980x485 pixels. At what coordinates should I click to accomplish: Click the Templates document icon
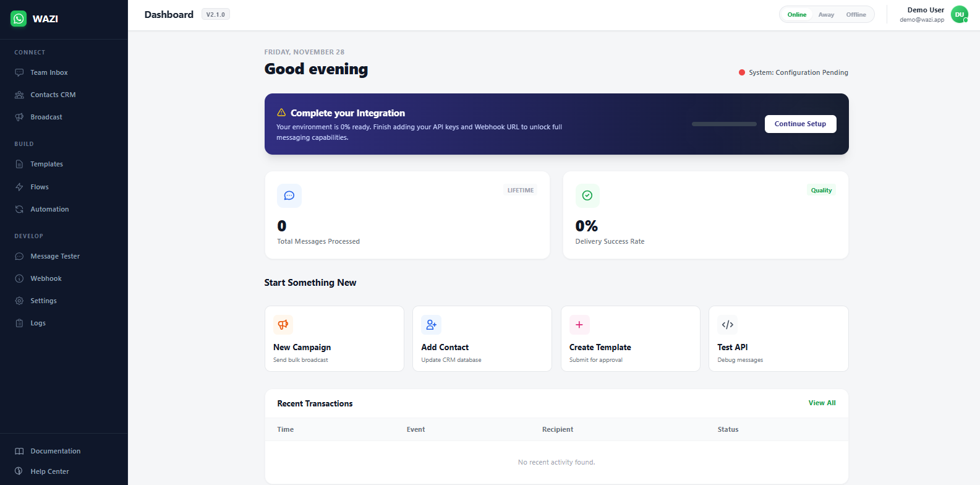(19, 164)
